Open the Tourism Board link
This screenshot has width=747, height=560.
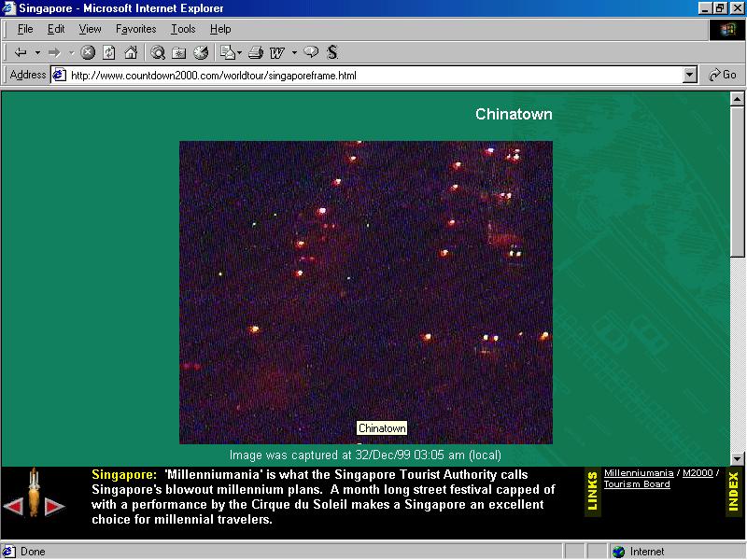(x=637, y=483)
